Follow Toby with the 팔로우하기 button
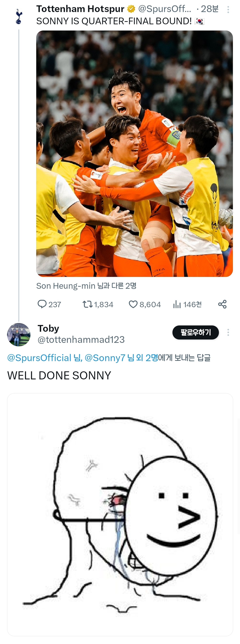Viewport: 240px width, 644px height. (x=195, y=332)
